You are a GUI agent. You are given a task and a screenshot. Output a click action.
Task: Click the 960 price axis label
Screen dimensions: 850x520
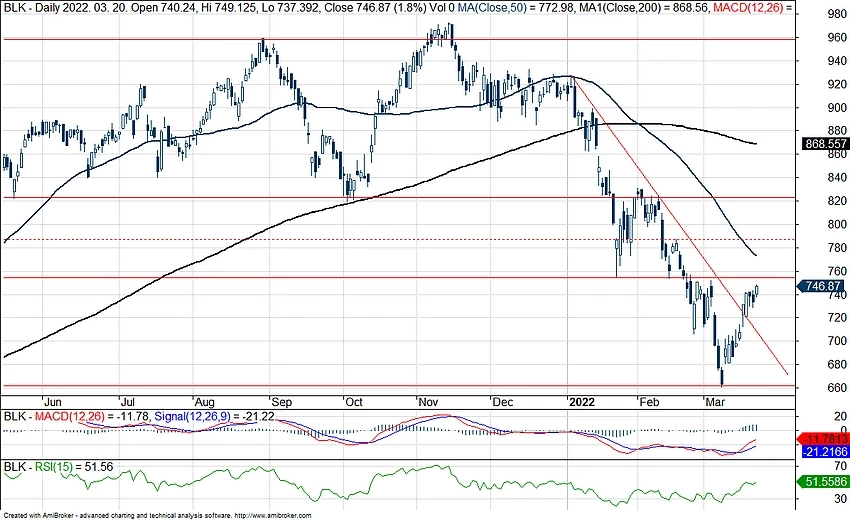837,37
